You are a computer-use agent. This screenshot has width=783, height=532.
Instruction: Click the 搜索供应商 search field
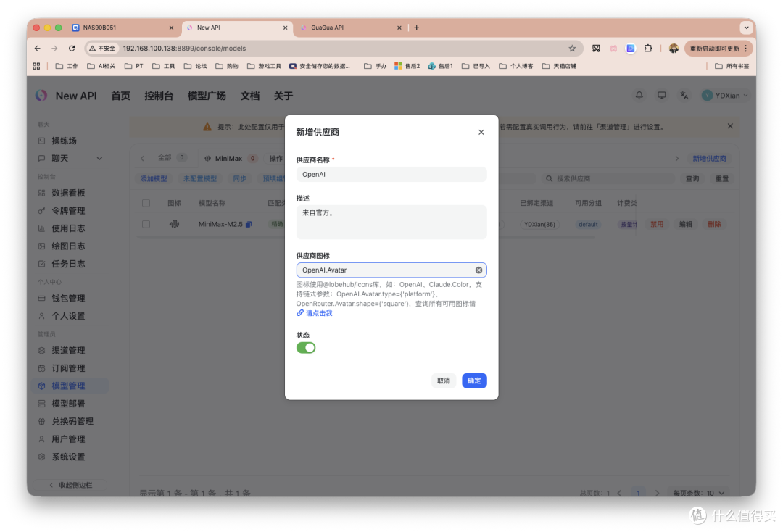point(608,179)
